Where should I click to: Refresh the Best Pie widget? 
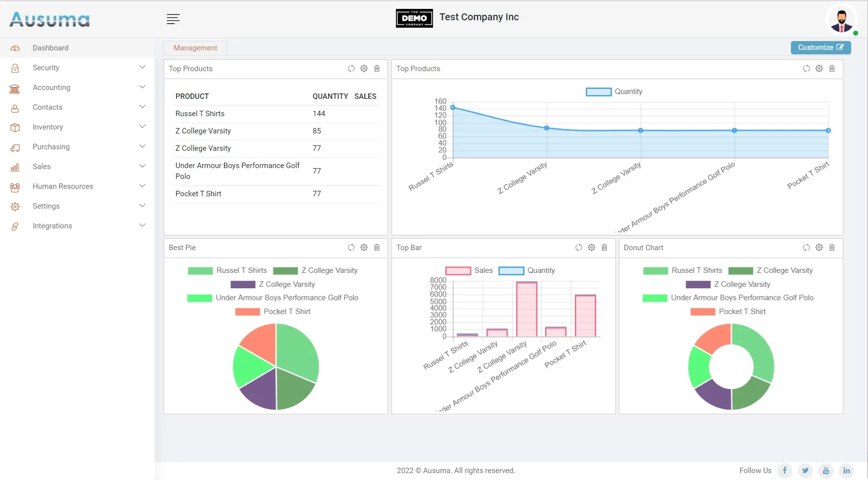coord(351,248)
